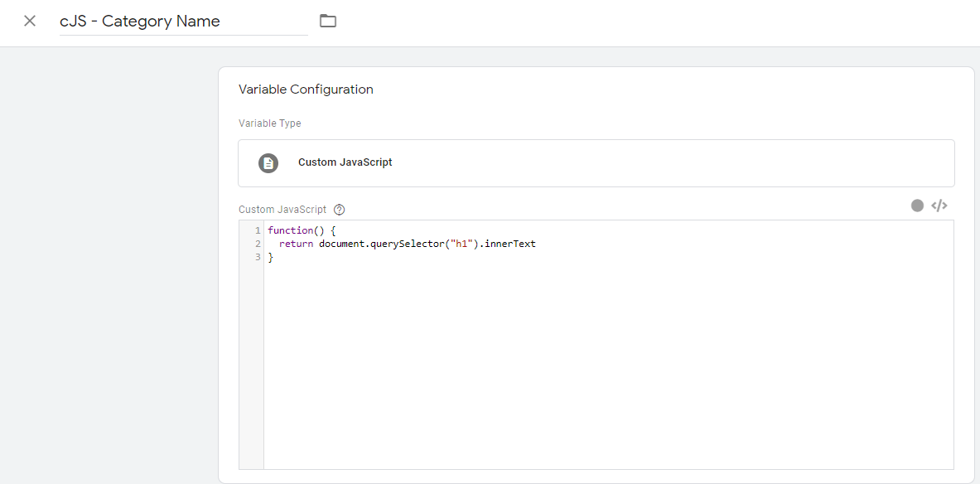Click the 'return' keyword in the code

tap(296, 244)
